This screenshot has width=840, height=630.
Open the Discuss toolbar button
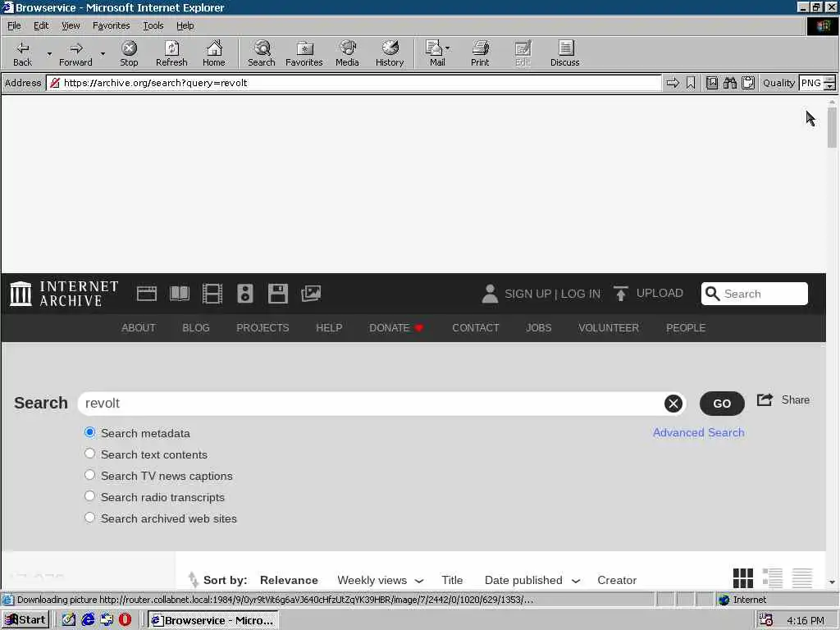[564, 53]
